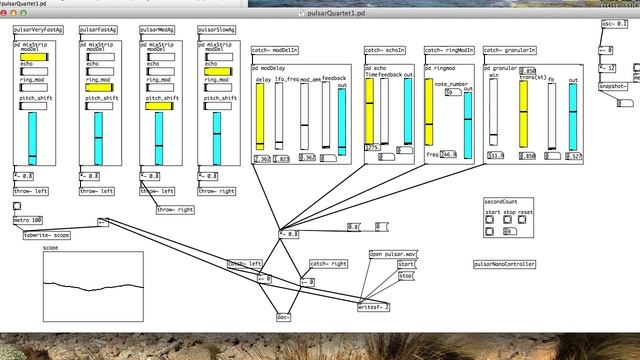Viewport: 640px width, 360px height.
Task: Click the cyan out slider in modDelay
Action: click(342, 122)
